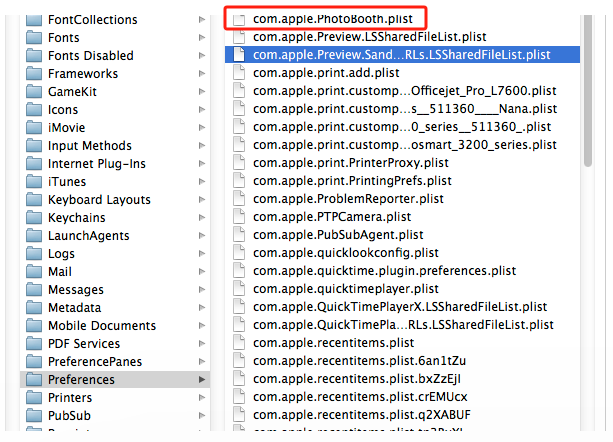Select com.apple.PubSubAgent.plist file
The image size is (613, 442).
(338, 234)
